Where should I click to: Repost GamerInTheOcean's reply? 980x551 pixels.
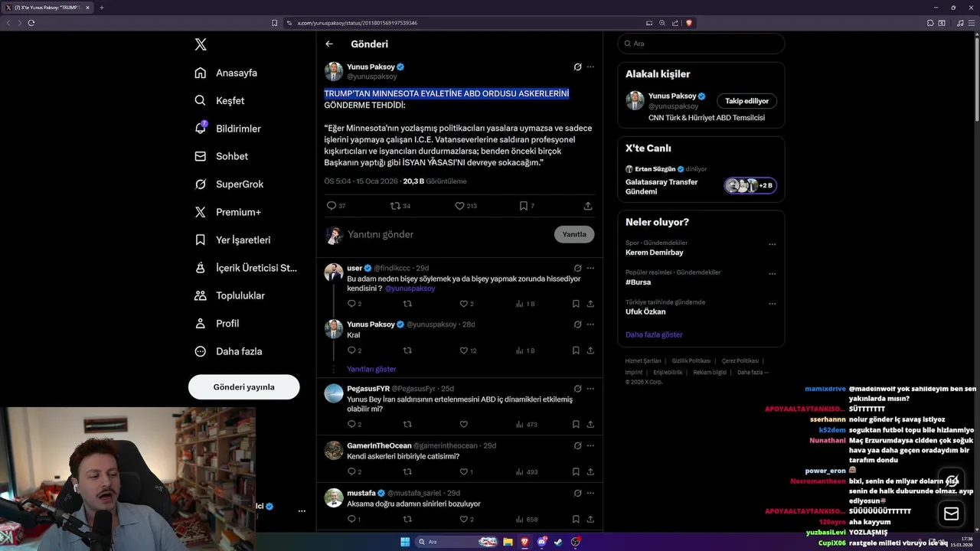[407, 472]
